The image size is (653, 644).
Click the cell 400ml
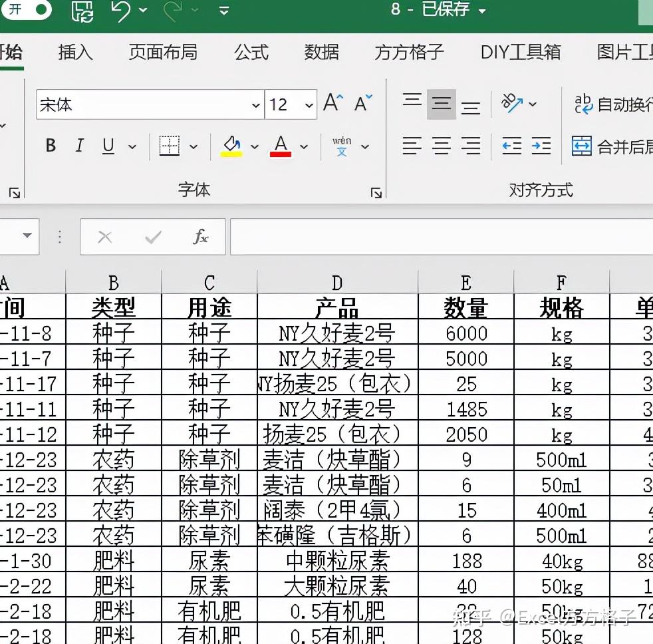pyautogui.click(x=562, y=510)
